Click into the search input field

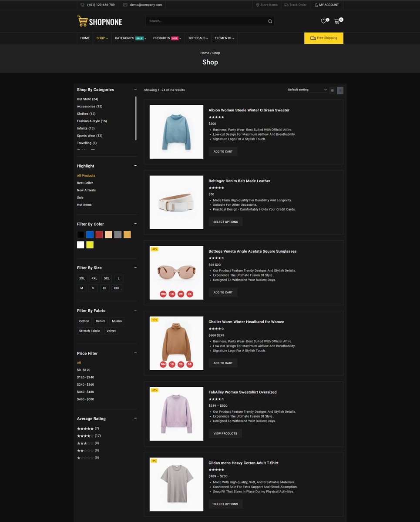(205, 21)
